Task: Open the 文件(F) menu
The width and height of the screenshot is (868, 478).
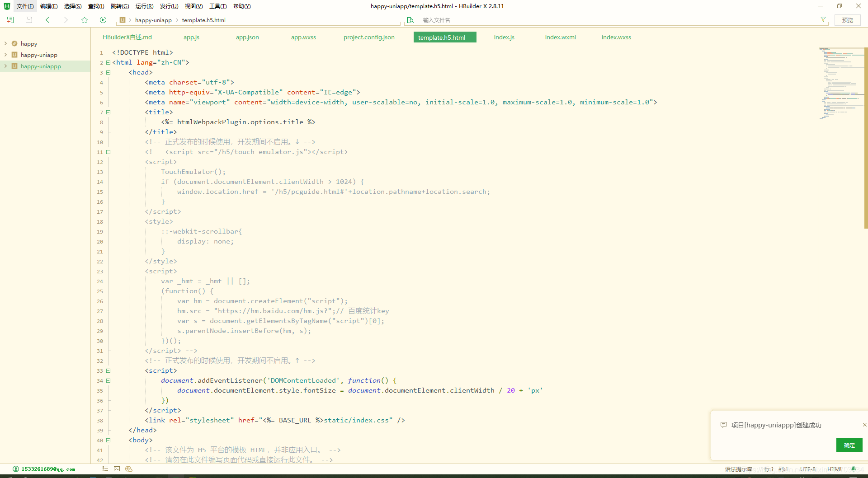Action: click(25, 6)
